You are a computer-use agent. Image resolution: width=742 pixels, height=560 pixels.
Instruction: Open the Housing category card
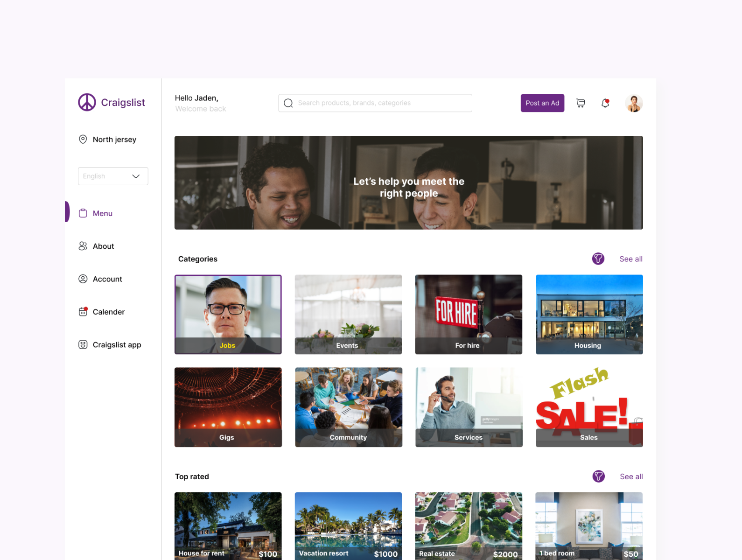point(589,315)
